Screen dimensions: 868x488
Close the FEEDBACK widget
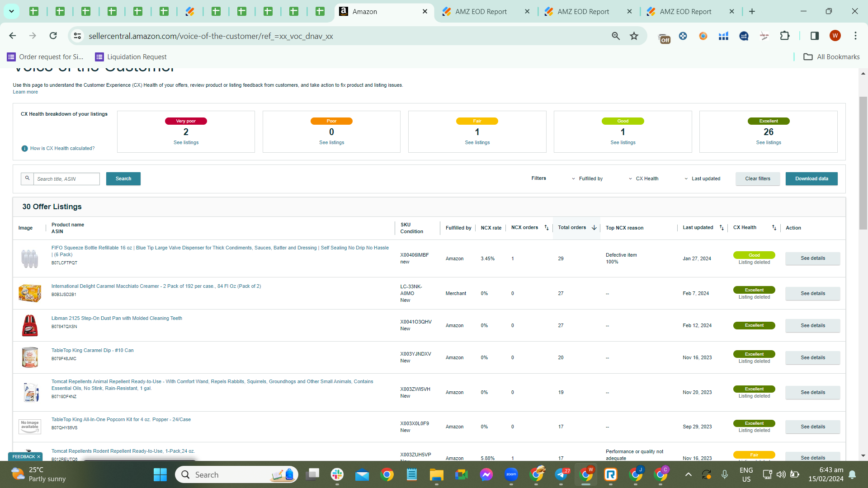39,457
